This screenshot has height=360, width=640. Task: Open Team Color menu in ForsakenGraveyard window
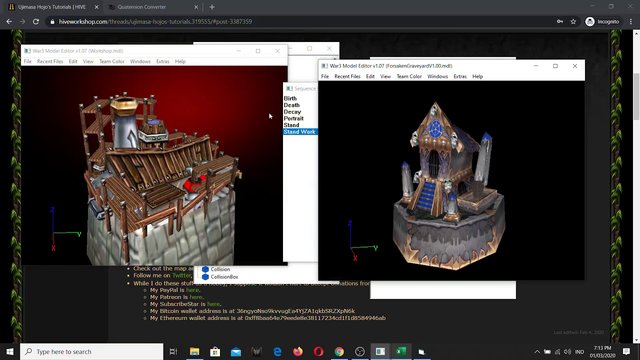click(409, 76)
